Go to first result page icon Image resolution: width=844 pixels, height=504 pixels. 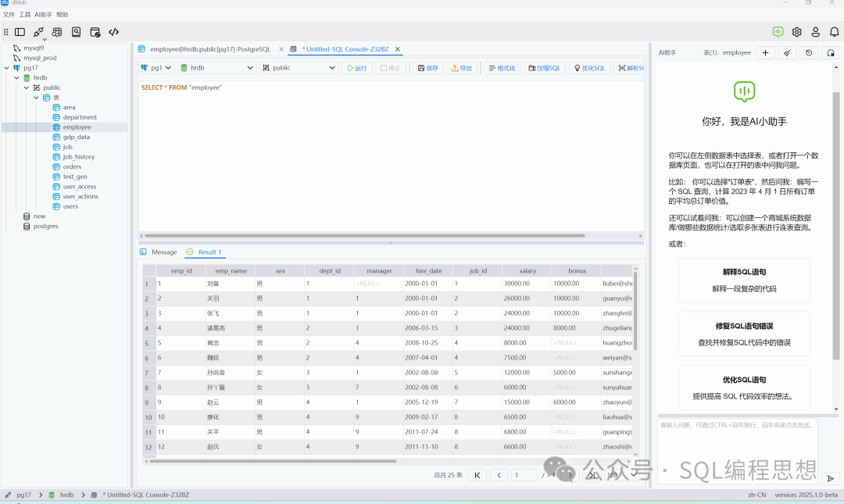pyautogui.click(x=477, y=475)
